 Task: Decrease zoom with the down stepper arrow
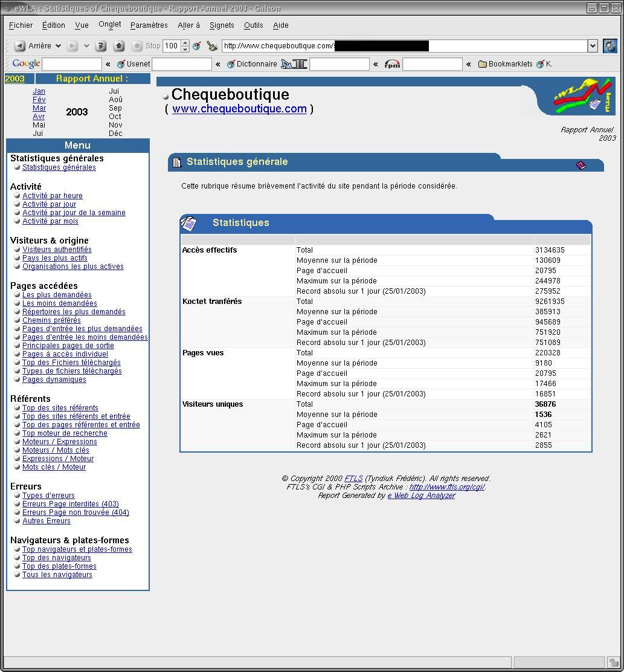pyautogui.click(x=185, y=49)
